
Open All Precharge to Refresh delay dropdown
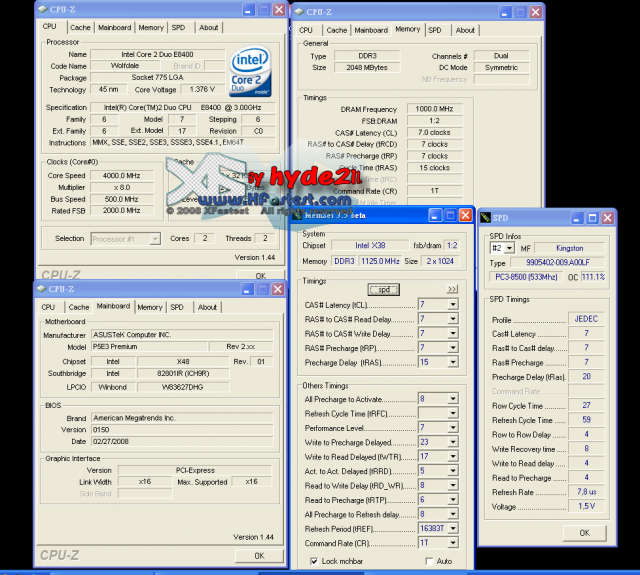point(453,514)
